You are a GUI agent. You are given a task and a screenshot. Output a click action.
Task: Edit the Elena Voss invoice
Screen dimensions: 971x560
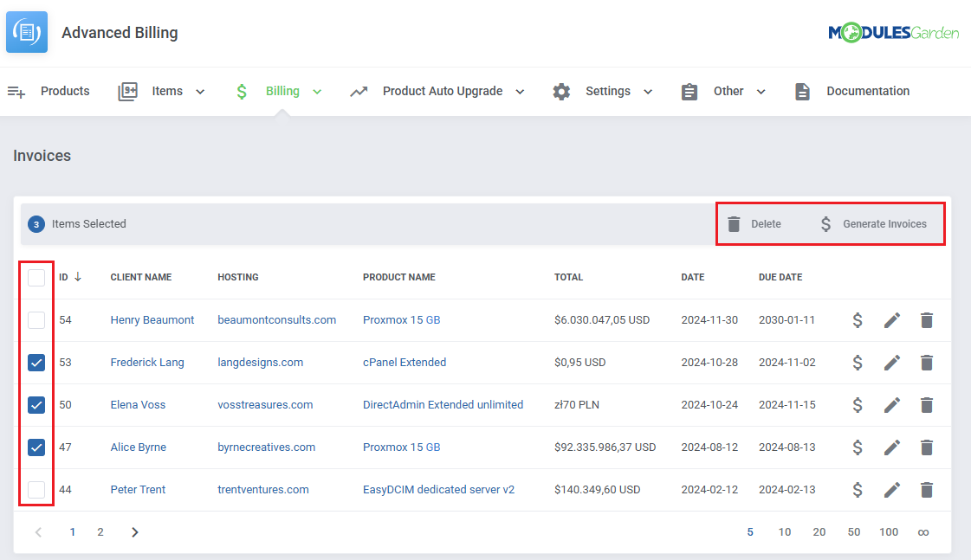891,405
